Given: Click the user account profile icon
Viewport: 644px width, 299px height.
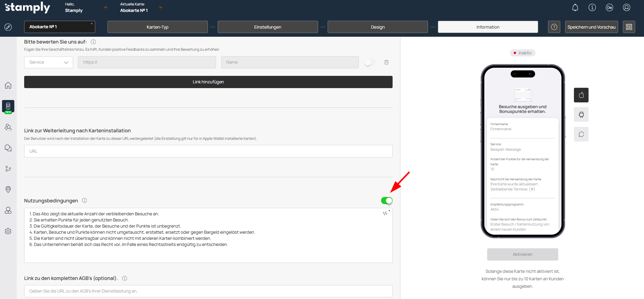Looking at the screenshot, I should click(626, 7).
